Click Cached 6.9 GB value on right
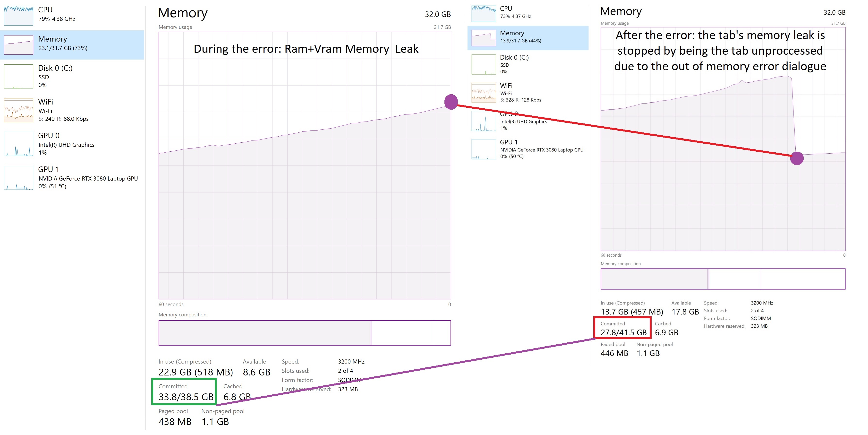The width and height of the screenshot is (868, 435). [x=666, y=332]
